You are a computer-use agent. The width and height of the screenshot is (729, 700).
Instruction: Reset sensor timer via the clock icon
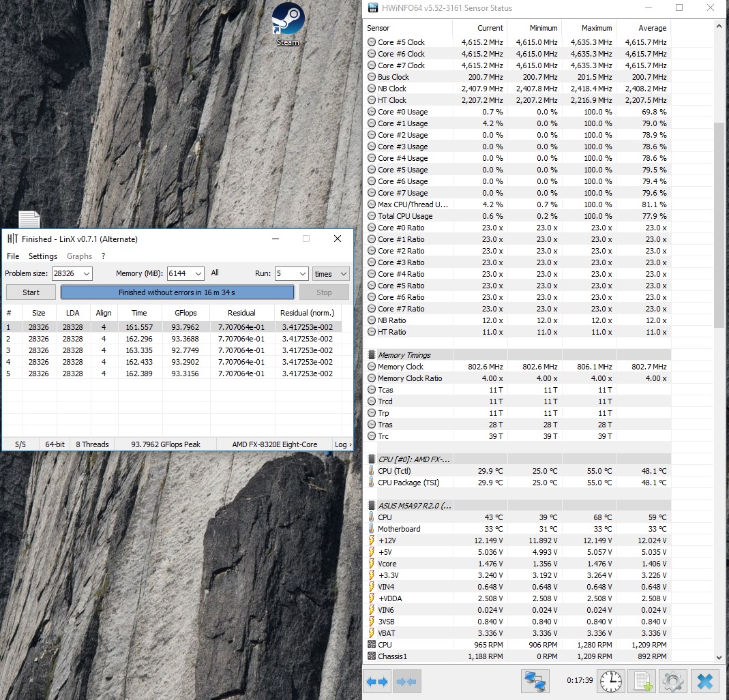(x=610, y=681)
